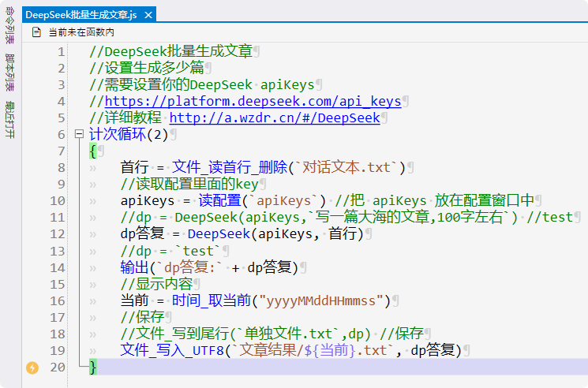Open the a.wzdr.cn DeepSeek tutorial link
Image resolution: width=588 pixels, height=388 pixels.
coord(275,118)
